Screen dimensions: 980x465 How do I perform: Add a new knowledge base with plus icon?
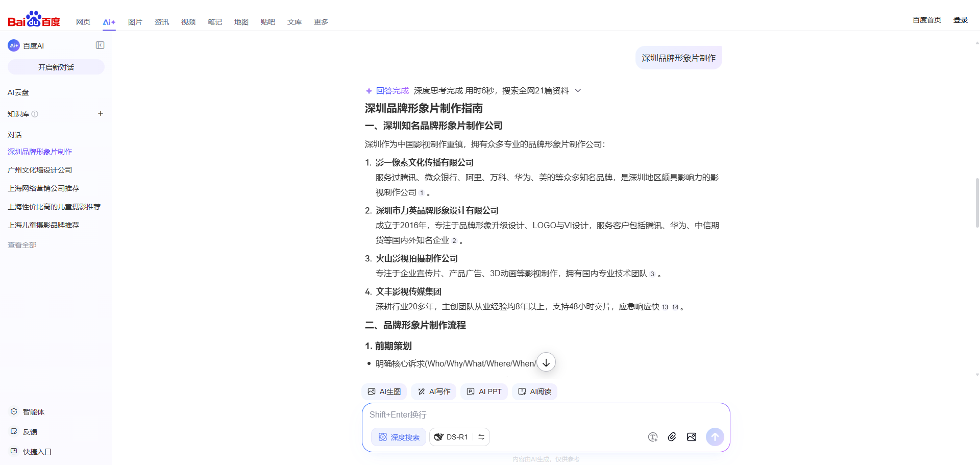[x=101, y=113]
